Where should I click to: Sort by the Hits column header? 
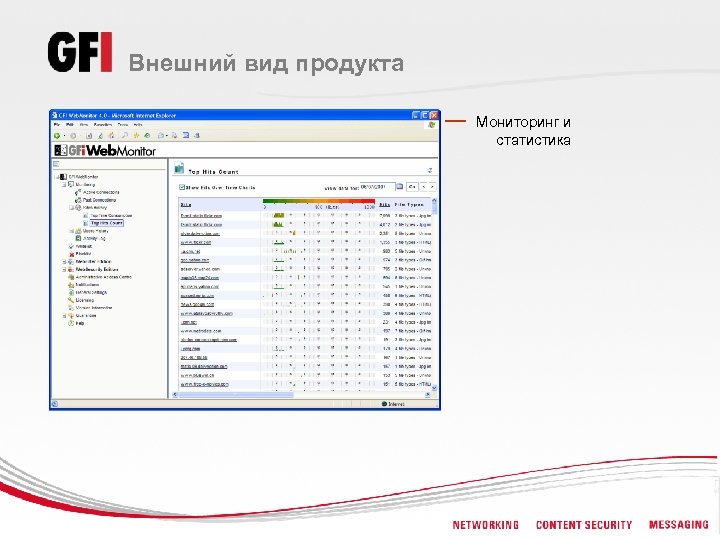pyautogui.click(x=384, y=205)
